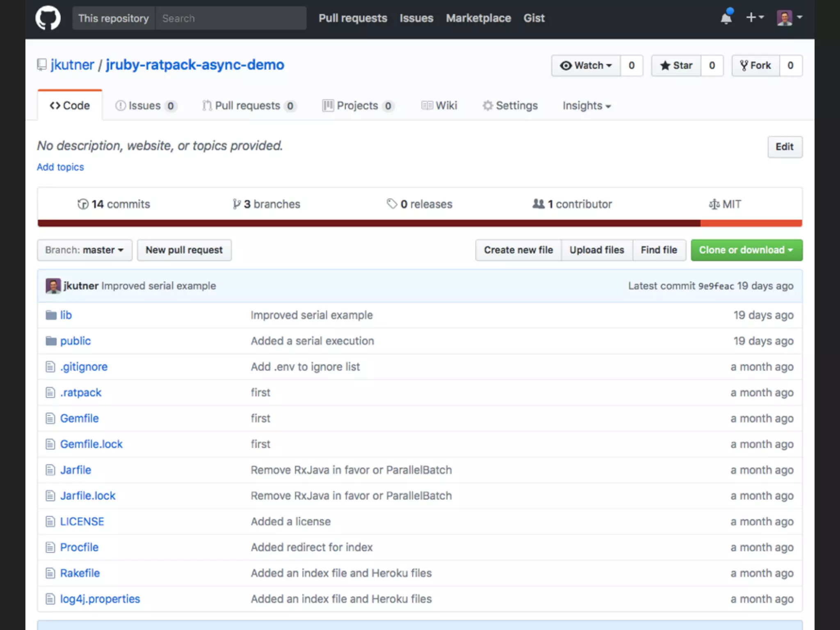Viewport: 840px width, 630px height.
Task: Click the Gemfile file icon
Action: click(50, 418)
